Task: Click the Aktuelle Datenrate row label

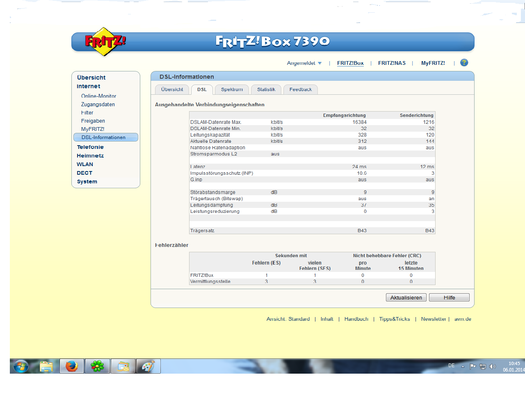Action: (x=210, y=141)
